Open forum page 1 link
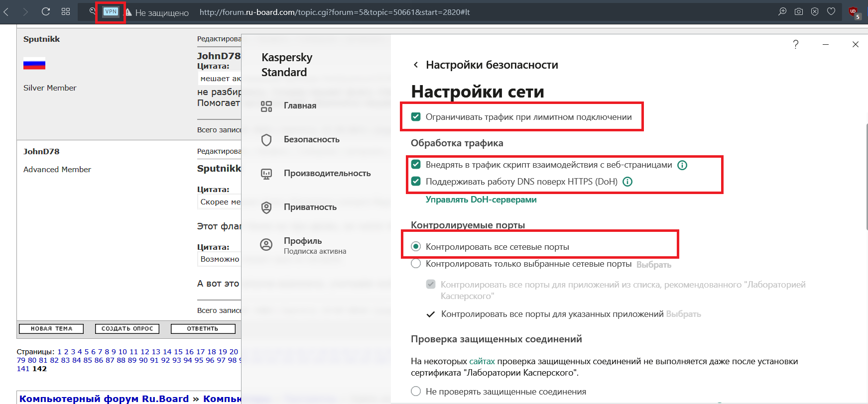 [59, 352]
